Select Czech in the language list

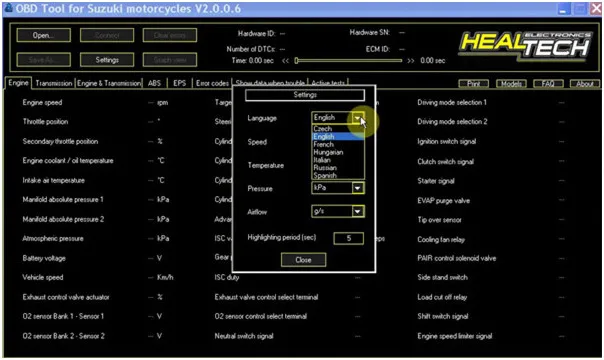(337, 129)
